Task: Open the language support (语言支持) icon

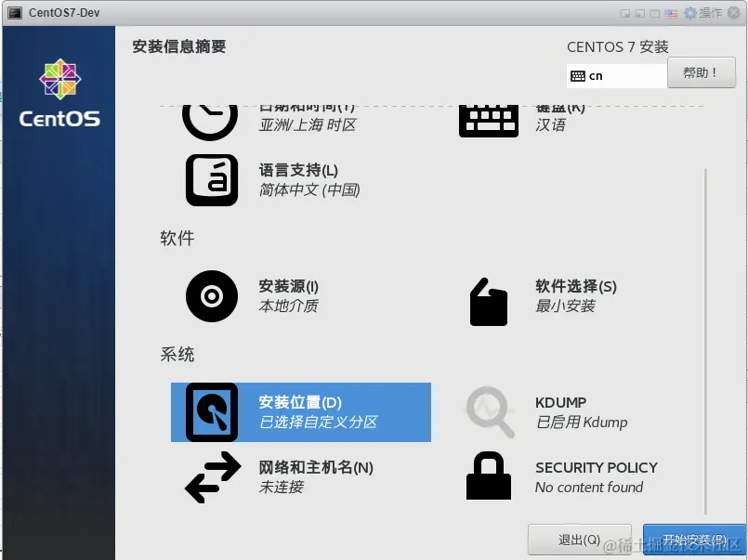Action: pyautogui.click(x=212, y=179)
